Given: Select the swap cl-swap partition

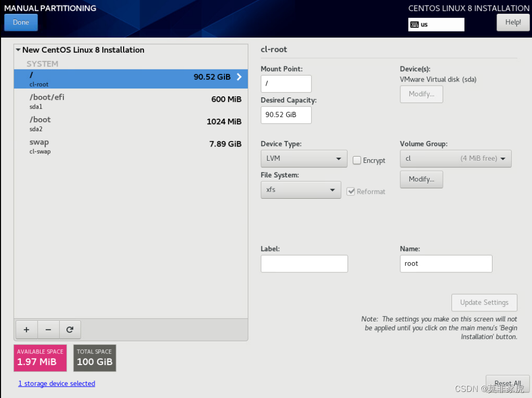Looking at the screenshot, I should (131, 146).
